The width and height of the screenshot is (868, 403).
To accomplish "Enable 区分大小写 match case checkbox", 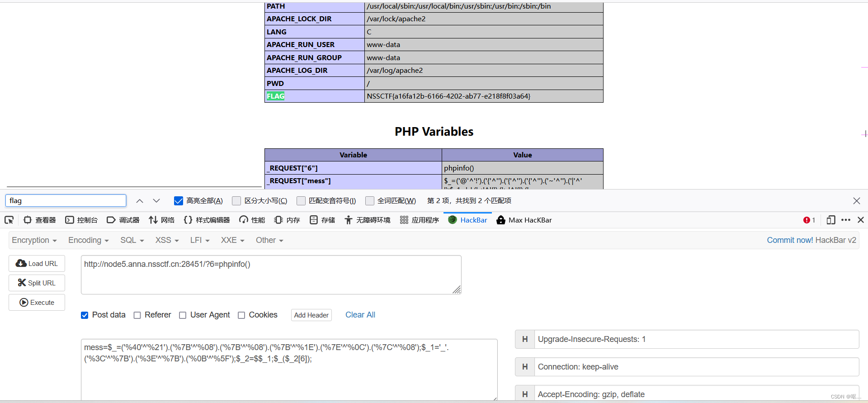I will click(236, 201).
